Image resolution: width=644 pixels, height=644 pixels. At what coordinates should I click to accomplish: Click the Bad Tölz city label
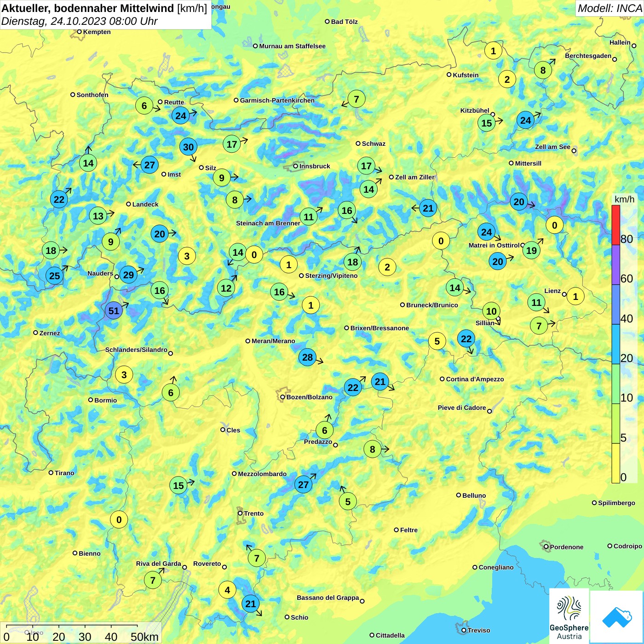[x=345, y=22]
